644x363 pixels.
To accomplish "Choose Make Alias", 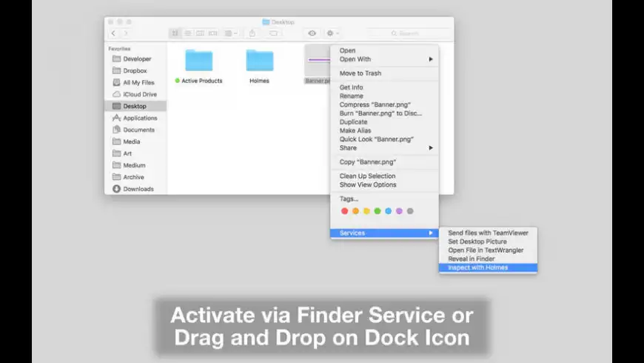I will 384,130.
